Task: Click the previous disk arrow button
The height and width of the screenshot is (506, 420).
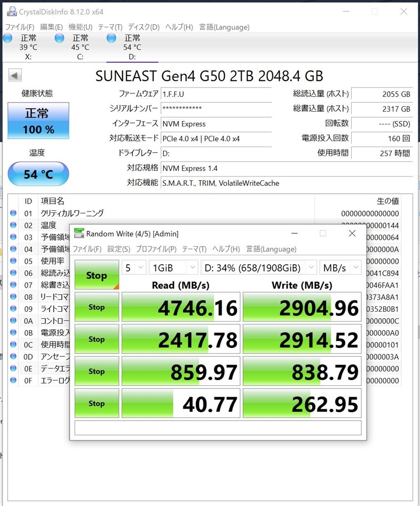Action: click(15, 76)
